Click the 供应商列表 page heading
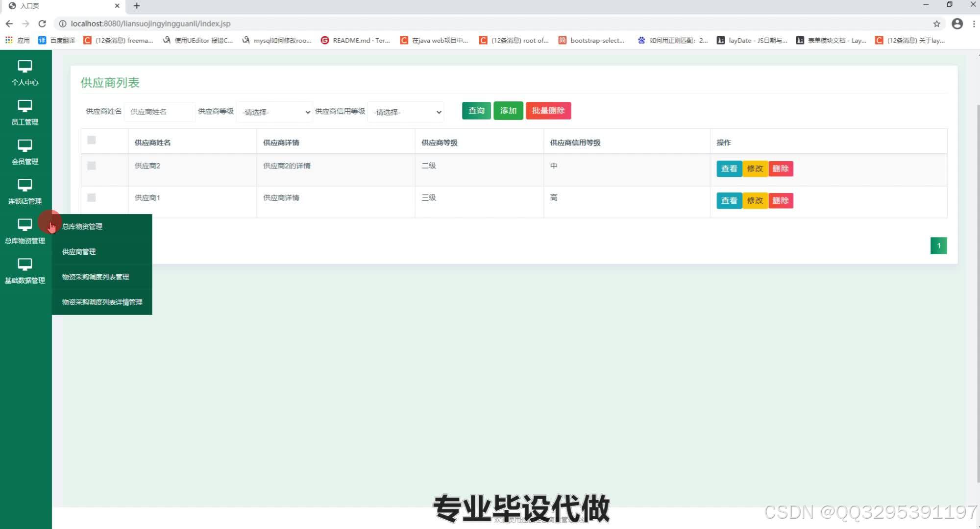The height and width of the screenshot is (529, 980). tap(110, 83)
